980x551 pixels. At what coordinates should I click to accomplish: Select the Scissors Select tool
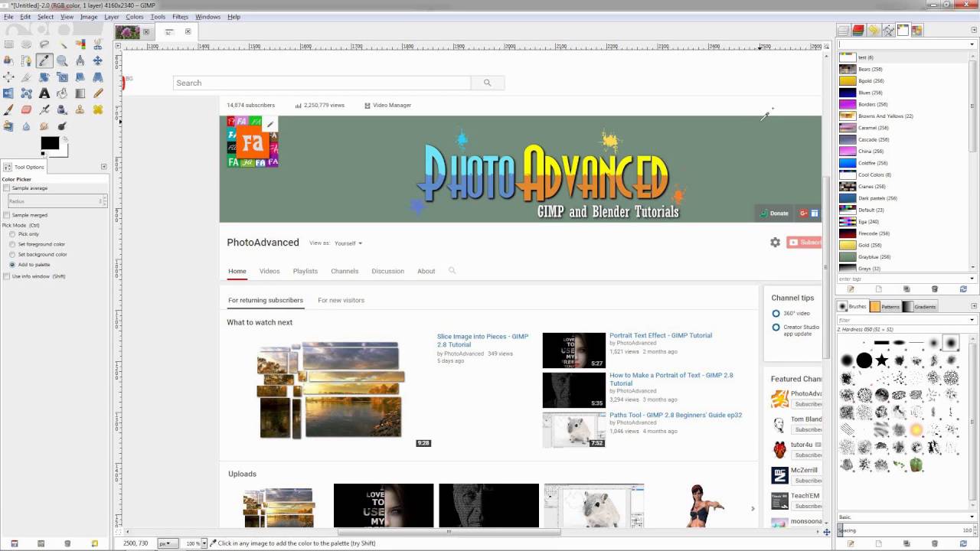pos(98,44)
